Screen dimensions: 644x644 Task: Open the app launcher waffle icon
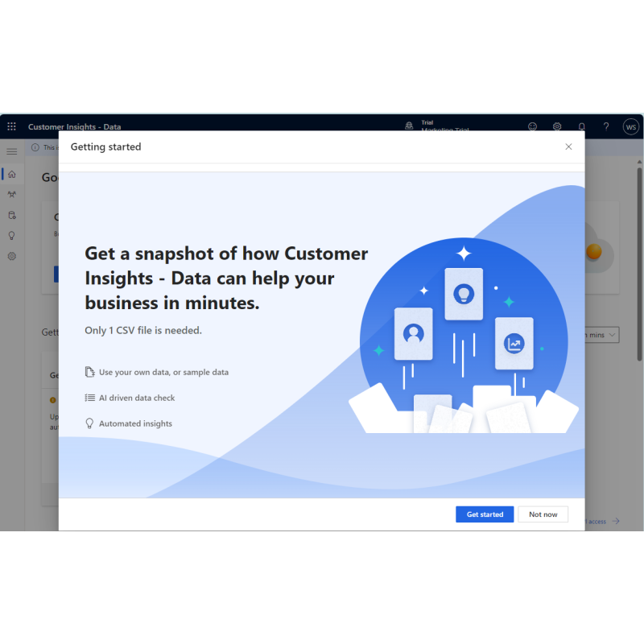pos(11,126)
